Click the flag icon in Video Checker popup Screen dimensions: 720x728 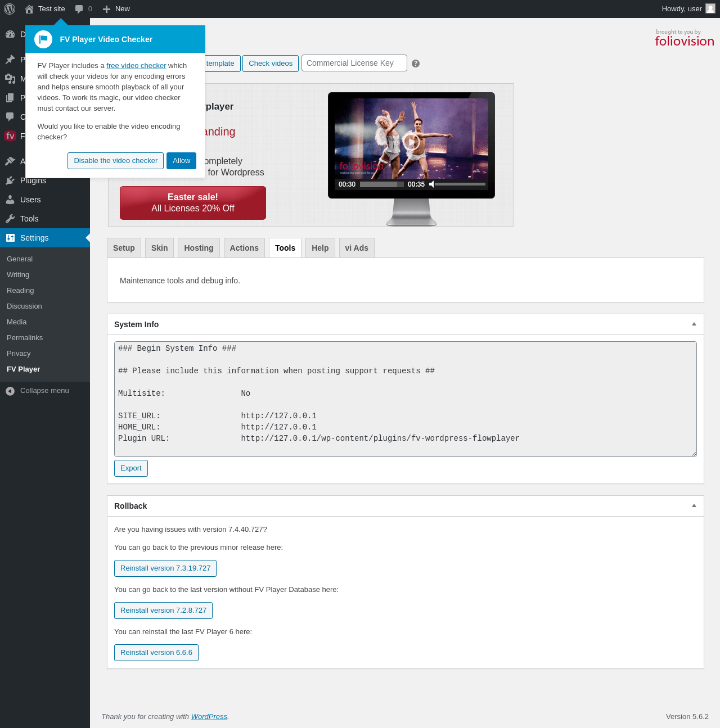43,39
